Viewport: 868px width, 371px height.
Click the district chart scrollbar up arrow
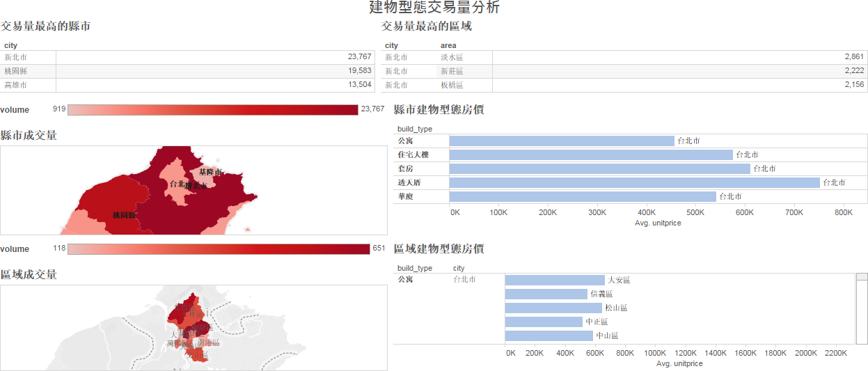click(x=862, y=276)
